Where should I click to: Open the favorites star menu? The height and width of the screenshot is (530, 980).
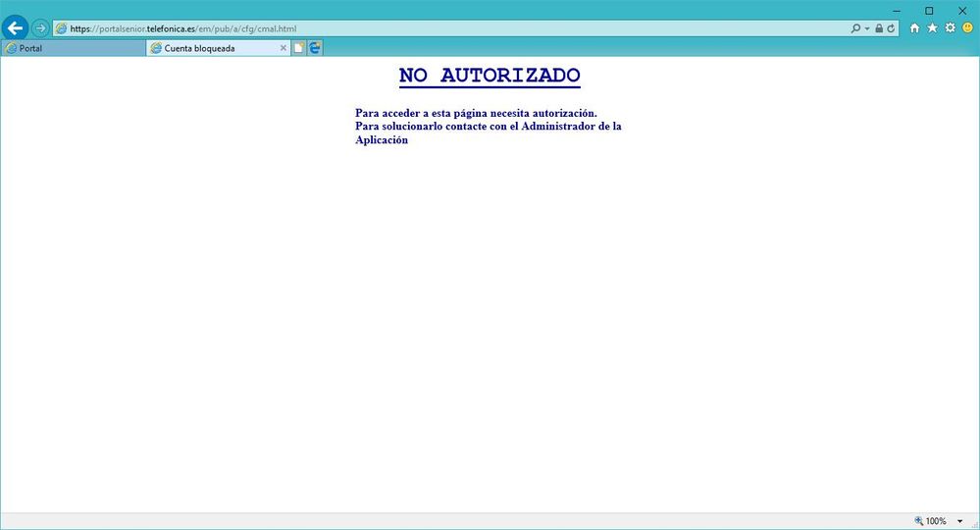coord(933,28)
